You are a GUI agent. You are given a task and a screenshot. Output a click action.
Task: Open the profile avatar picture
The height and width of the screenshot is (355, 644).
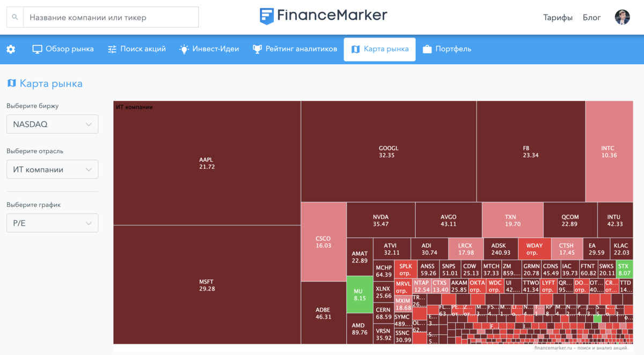click(x=622, y=17)
